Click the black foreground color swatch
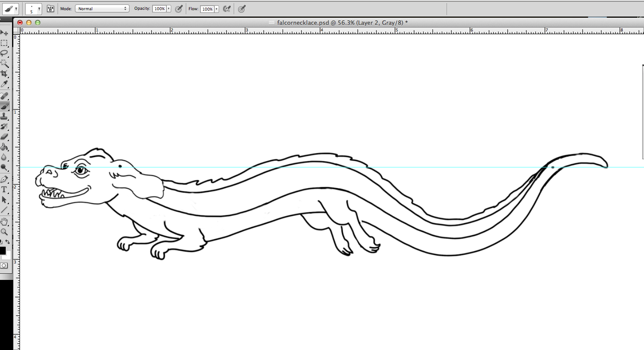The height and width of the screenshot is (350, 644). (x=2, y=250)
